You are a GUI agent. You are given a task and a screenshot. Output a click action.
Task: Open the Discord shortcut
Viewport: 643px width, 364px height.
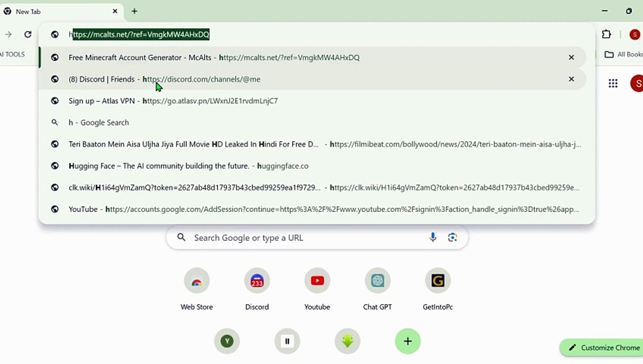click(x=257, y=289)
